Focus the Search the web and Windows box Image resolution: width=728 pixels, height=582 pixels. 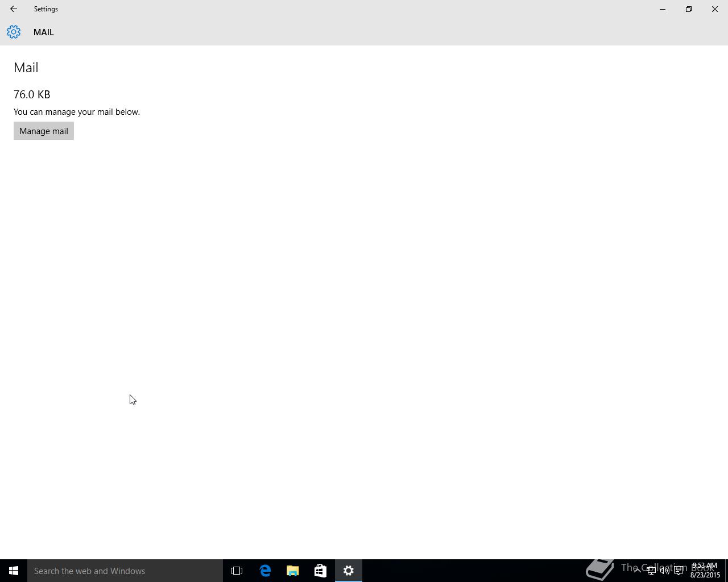click(x=125, y=571)
